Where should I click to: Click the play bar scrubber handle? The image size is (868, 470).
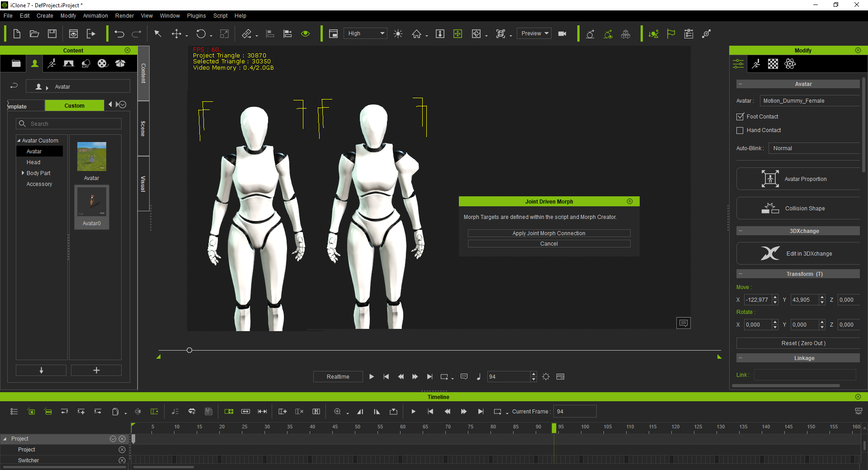[189, 350]
